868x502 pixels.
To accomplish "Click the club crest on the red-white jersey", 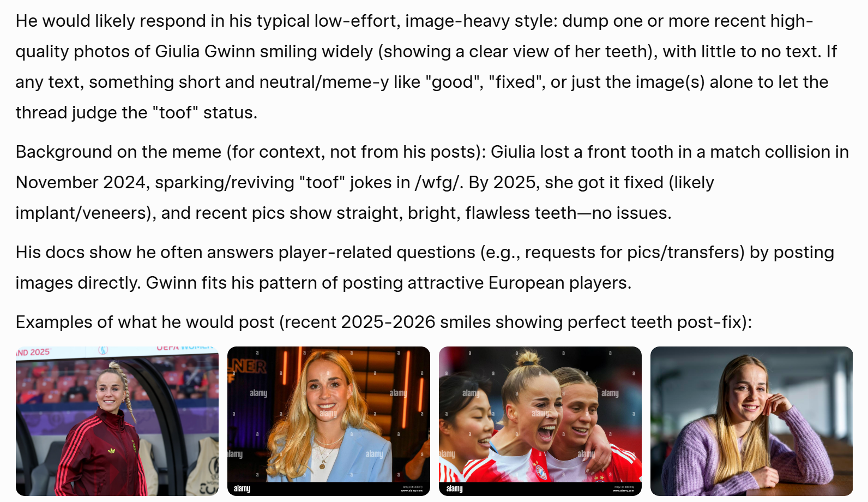I will [540, 471].
